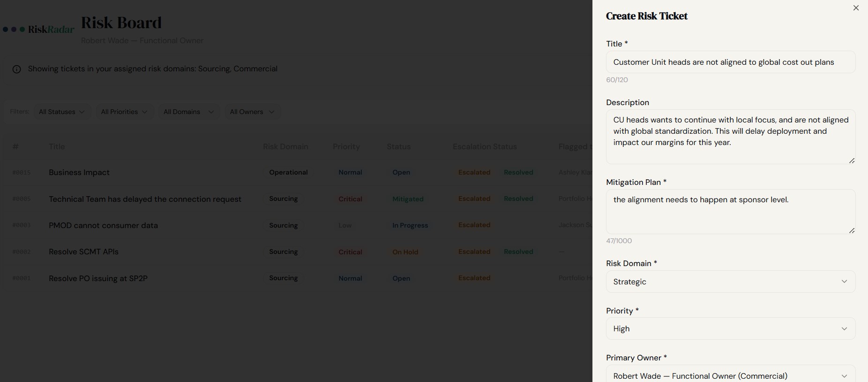Click the Status column header
The height and width of the screenshot is (382, 868).
(x=399, y=146)
